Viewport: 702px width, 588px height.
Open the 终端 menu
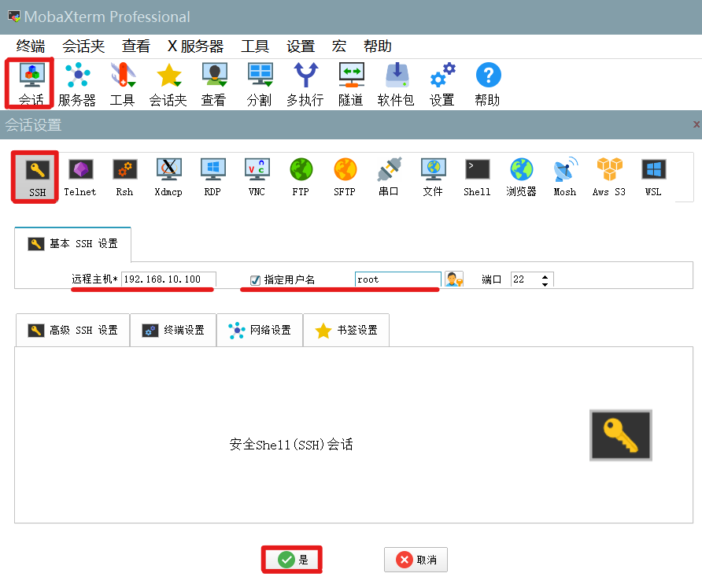pyautogui.click(x=31, y=46)
